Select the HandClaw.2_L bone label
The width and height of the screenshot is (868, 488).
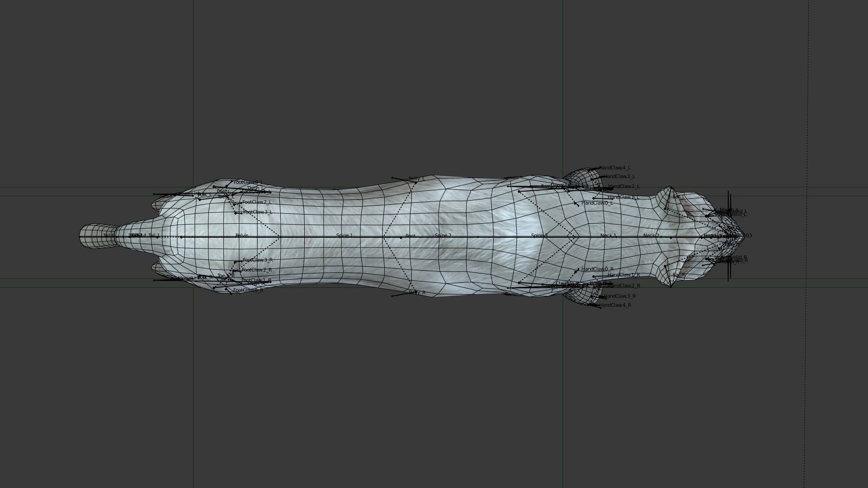click(x=624, y=186)
